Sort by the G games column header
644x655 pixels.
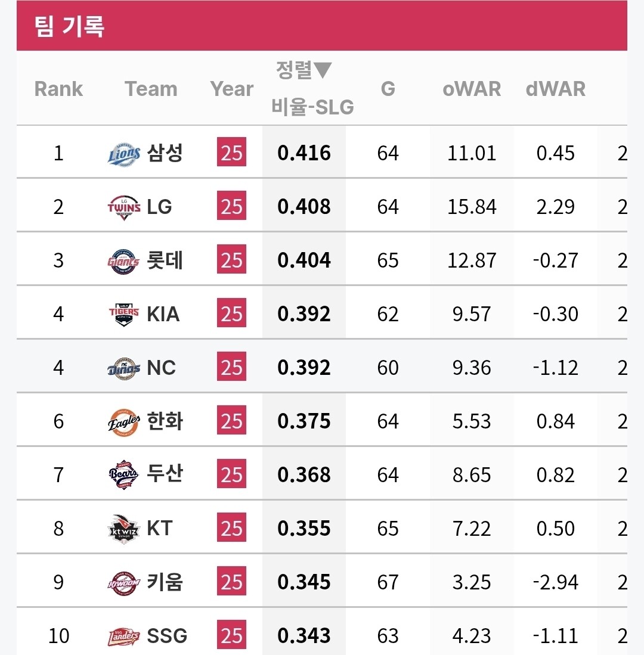(388, 89)
